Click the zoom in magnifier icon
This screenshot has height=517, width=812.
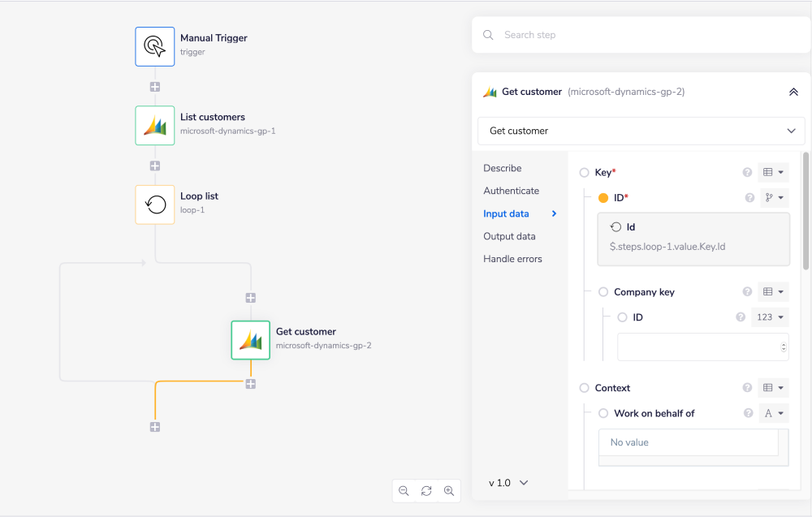(449, 491)
